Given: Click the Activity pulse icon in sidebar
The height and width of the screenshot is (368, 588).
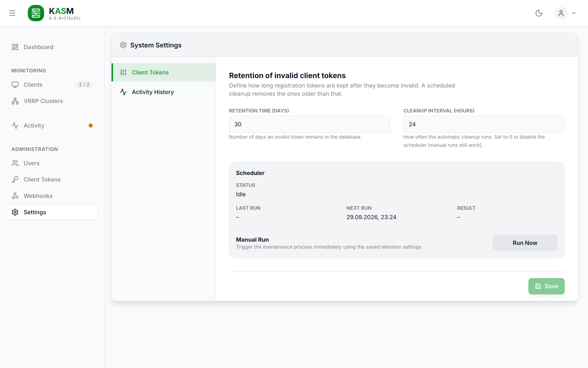Looking at the screenshot, I should coord(15,126).
